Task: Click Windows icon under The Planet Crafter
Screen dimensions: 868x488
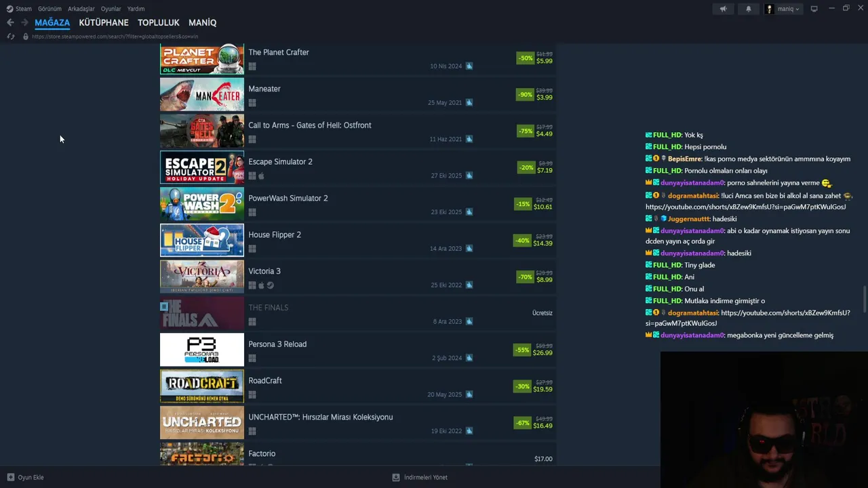Action: tap(252, 66)
